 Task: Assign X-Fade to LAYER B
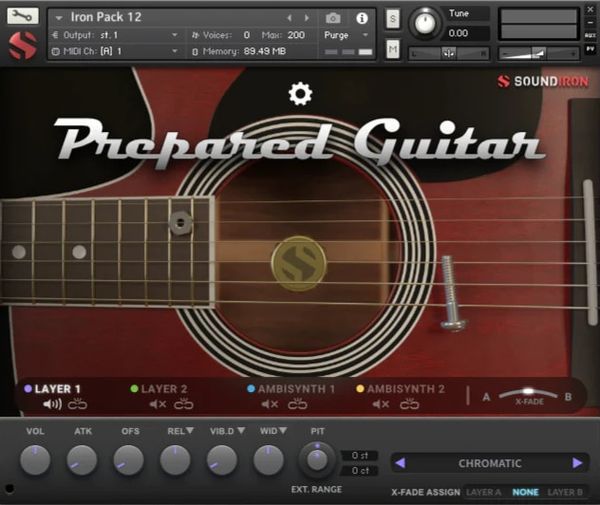click(x=565, y=492)
